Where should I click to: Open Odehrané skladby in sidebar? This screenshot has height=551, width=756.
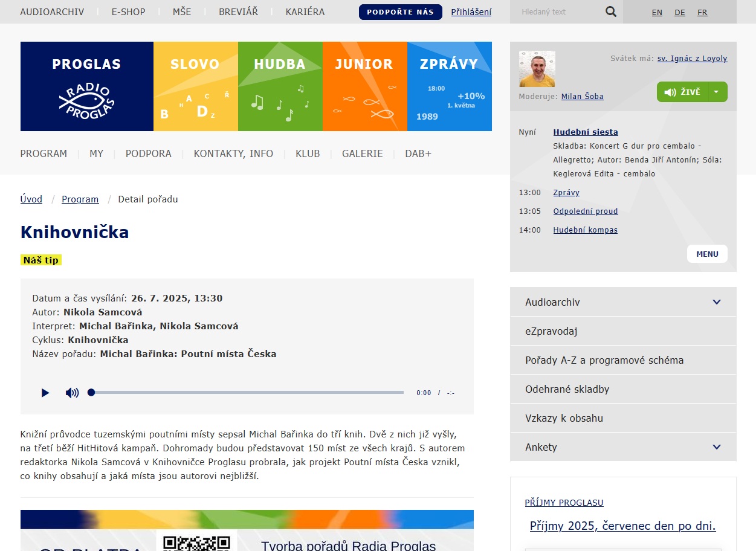[623, 389]
